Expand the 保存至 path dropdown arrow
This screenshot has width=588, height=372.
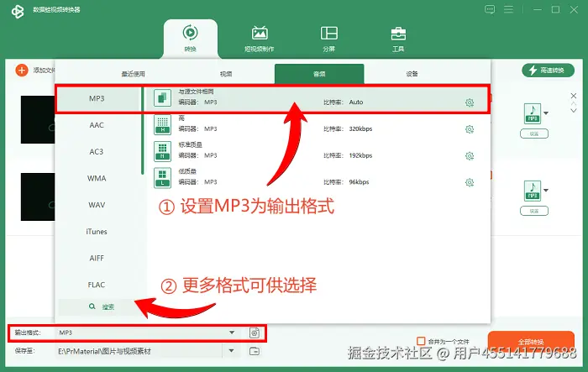(231, 351)
